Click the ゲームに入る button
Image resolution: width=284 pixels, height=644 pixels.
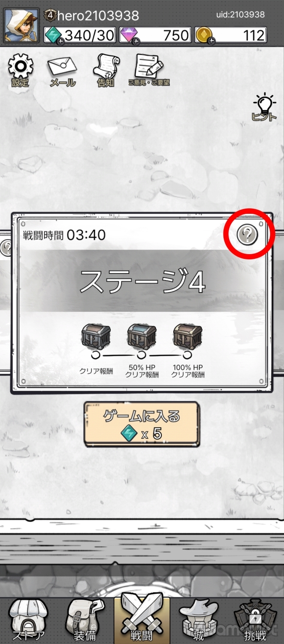142,424
